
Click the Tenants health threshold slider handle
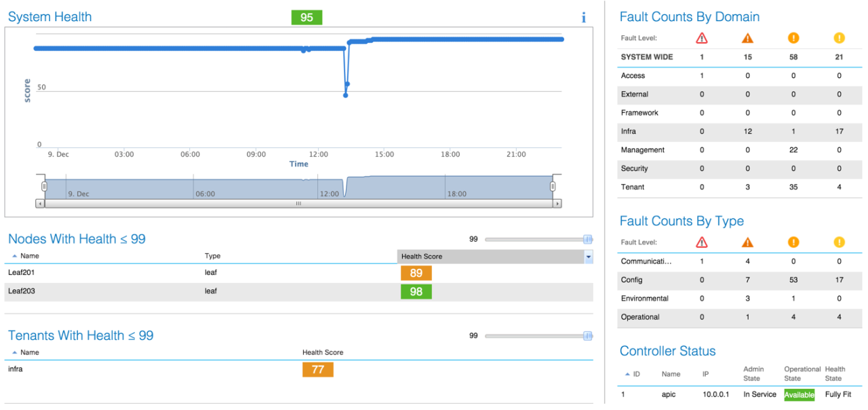coord(588,335)
